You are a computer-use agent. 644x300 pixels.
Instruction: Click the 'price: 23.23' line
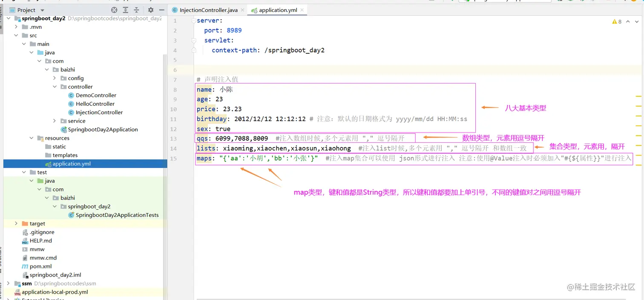click(x=219, y=109)
